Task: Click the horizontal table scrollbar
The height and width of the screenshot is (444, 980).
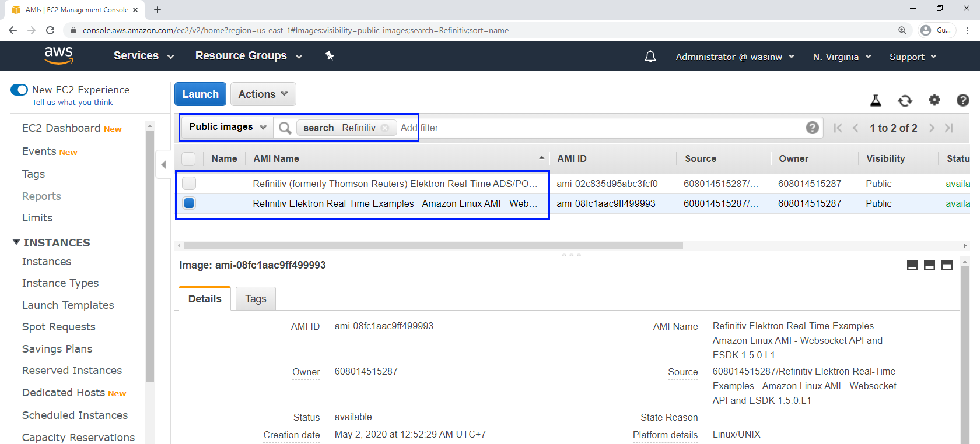Action: (x=433, y=246)
